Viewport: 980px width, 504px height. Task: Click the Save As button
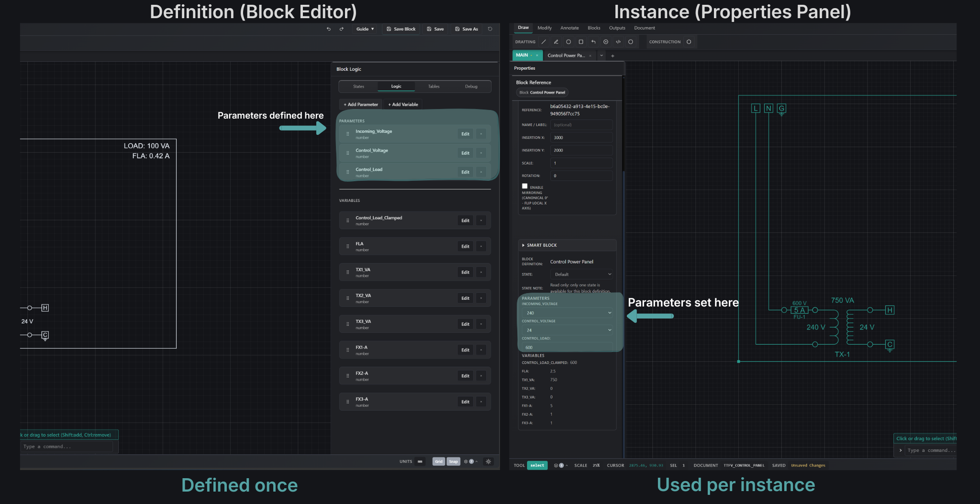467,29
